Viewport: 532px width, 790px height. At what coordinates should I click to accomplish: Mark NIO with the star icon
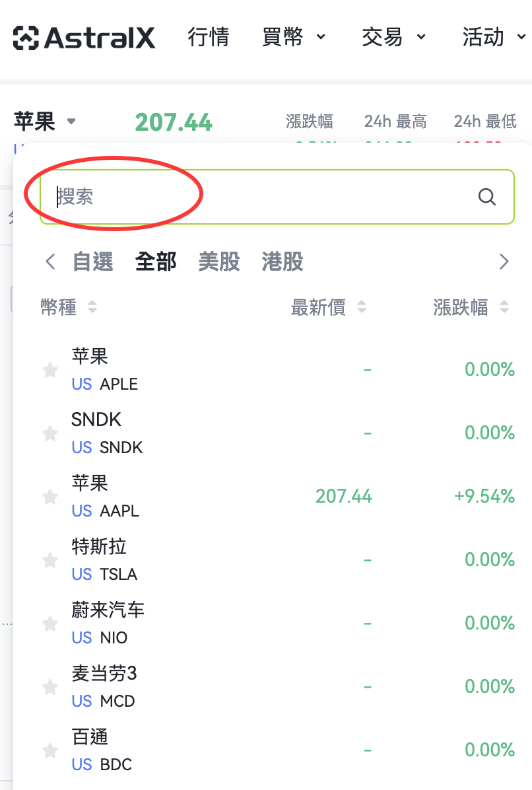tap(50, 624)
